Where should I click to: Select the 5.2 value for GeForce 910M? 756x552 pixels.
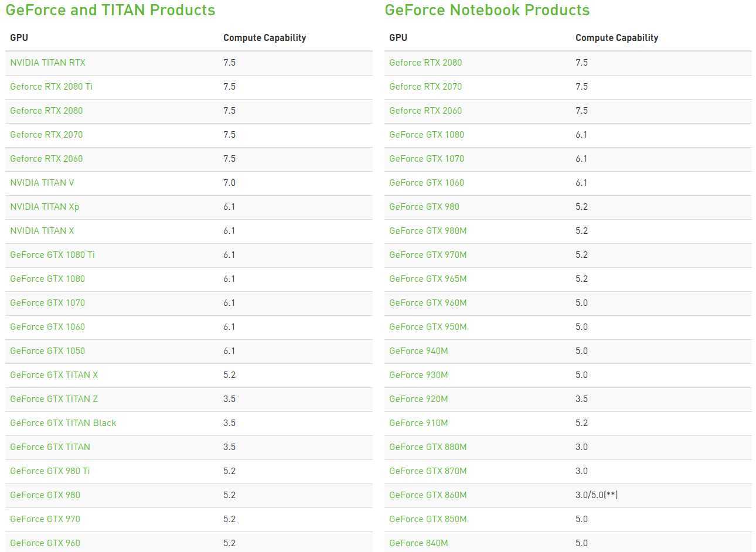(x=581, y=423)
